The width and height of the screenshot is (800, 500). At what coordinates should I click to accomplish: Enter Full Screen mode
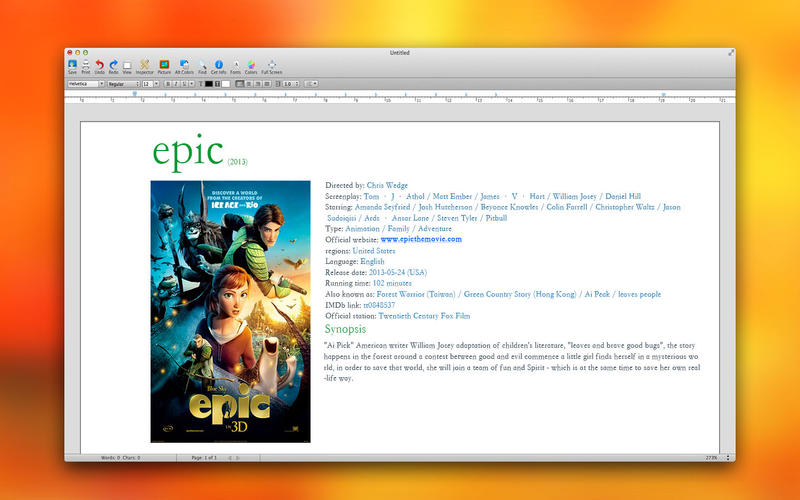(x=271, y=66)
